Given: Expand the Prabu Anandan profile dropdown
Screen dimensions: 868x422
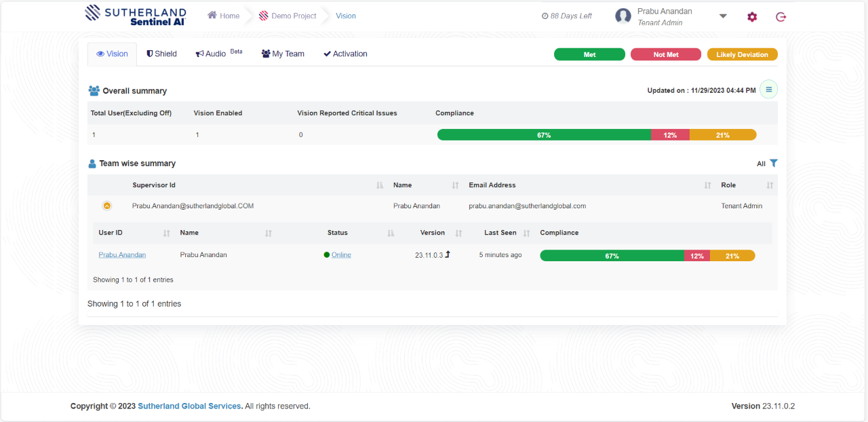Looking at the screenshot, I should click(x=723, y=16).
